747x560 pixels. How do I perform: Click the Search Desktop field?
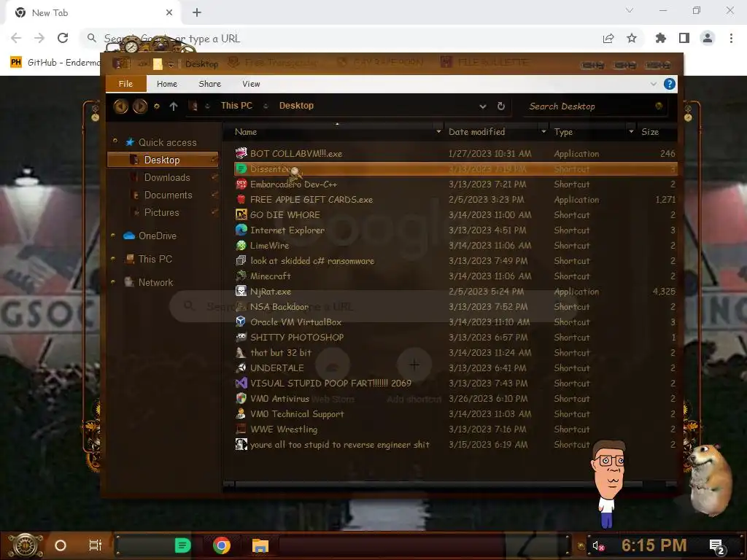[595, 106]
